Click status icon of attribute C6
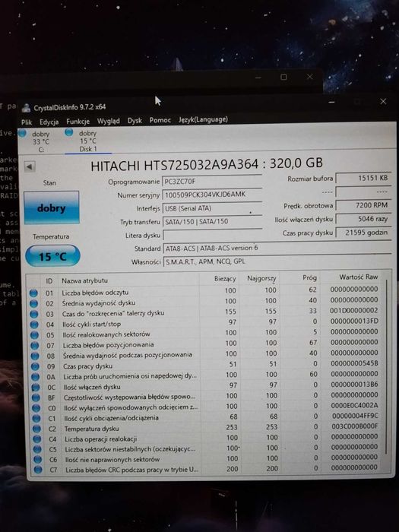This screenshot has width=399, height=532. coord(38,460)
